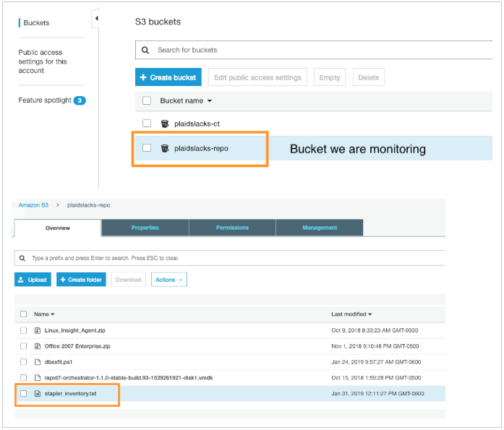Click the Search for buckets field
The image size is (504, 430).
pos(318,50)
